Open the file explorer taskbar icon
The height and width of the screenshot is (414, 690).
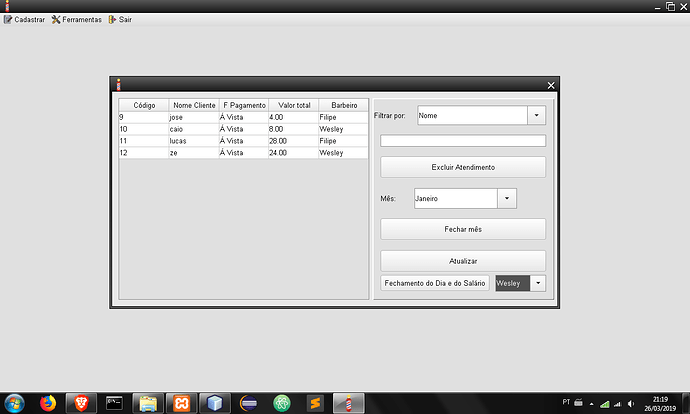[x=148, y=403]
